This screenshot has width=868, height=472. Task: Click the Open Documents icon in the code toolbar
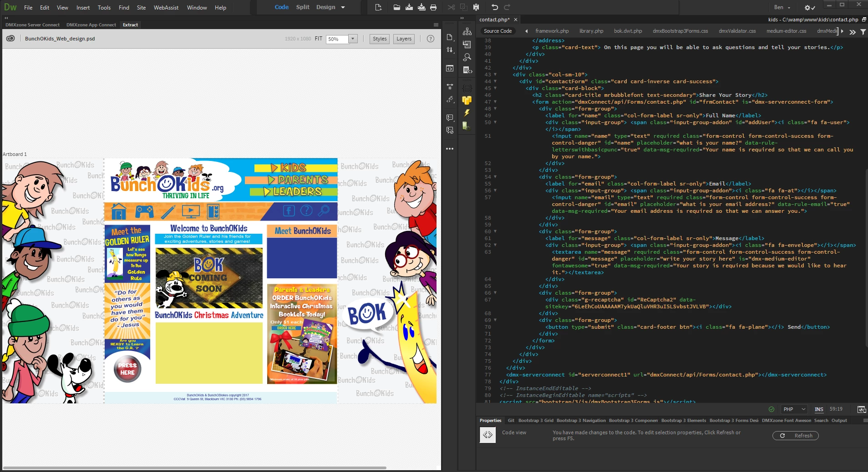[x=450, y=37]
